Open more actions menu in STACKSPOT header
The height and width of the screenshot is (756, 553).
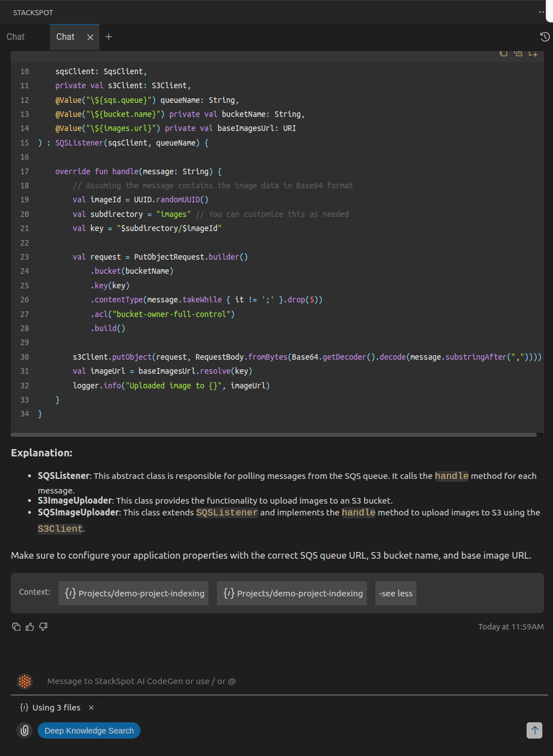tap(541, 12)
